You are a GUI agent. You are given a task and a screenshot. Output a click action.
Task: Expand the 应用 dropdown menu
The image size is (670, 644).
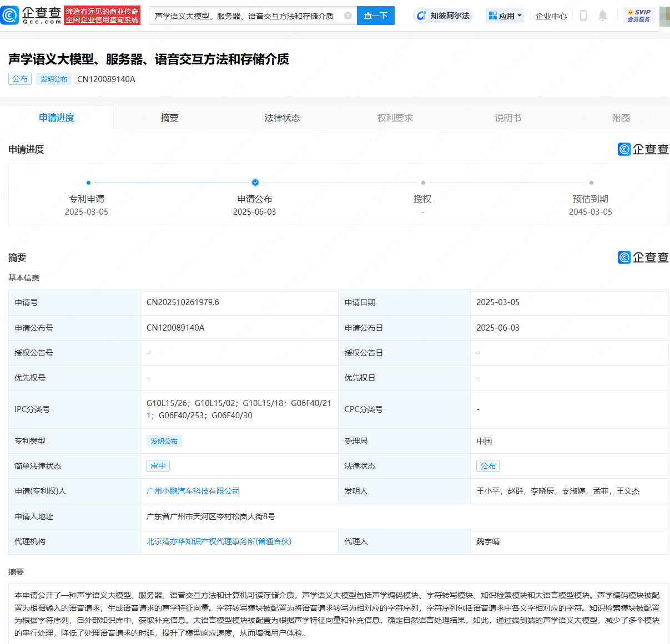505,16
